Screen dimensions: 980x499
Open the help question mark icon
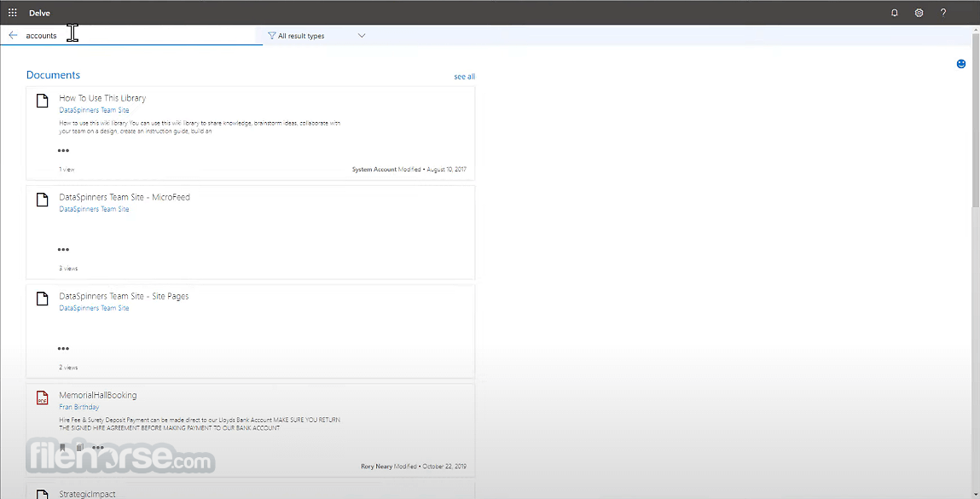pos(943,13)
